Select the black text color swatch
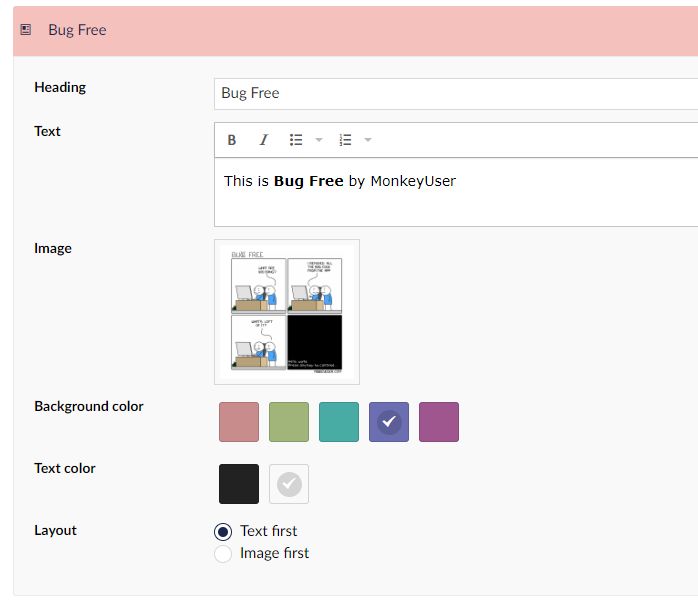This screenshot has height=604, width=698. 239,484
